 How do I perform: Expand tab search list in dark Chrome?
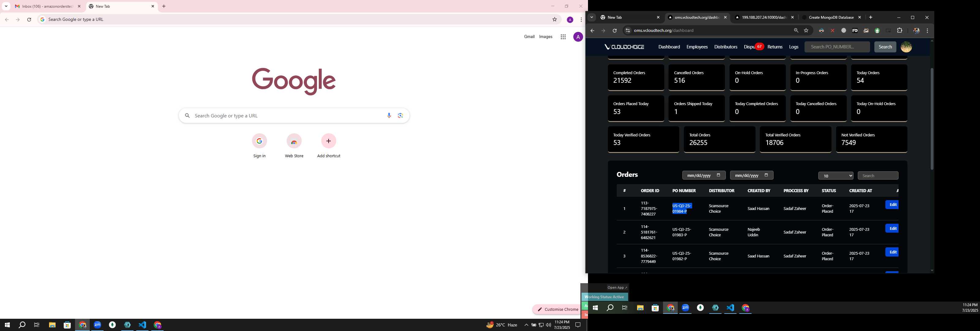592,17
